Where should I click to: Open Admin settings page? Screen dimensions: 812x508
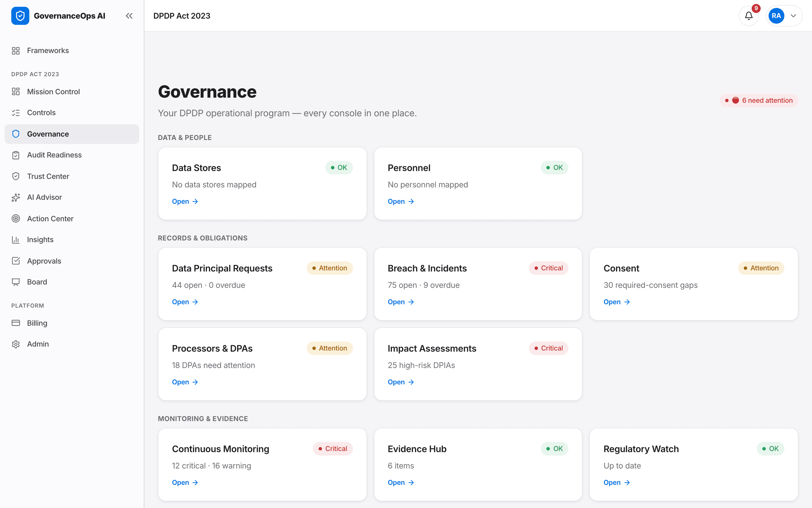click(72, 344)
